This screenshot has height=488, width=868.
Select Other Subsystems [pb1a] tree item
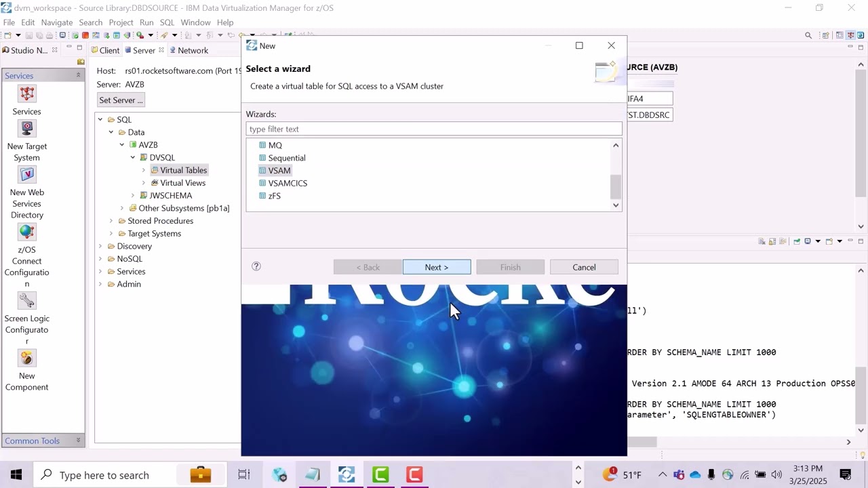(x=179, y=208)
